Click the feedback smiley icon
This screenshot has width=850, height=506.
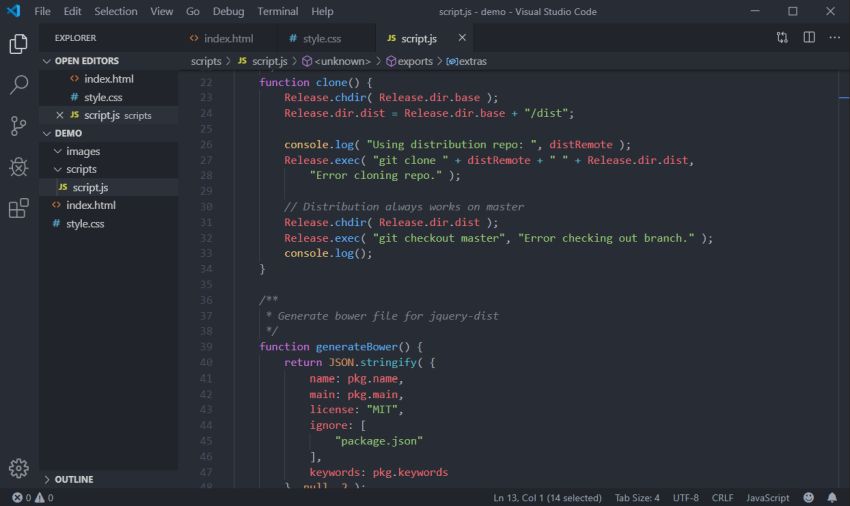808,497
